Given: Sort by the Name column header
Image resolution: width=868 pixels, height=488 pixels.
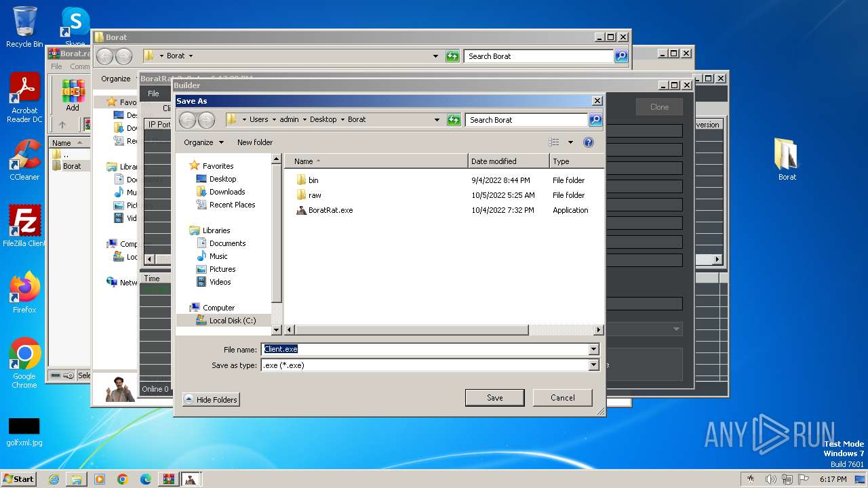Looking at the screenshot, I should point(376,161).
